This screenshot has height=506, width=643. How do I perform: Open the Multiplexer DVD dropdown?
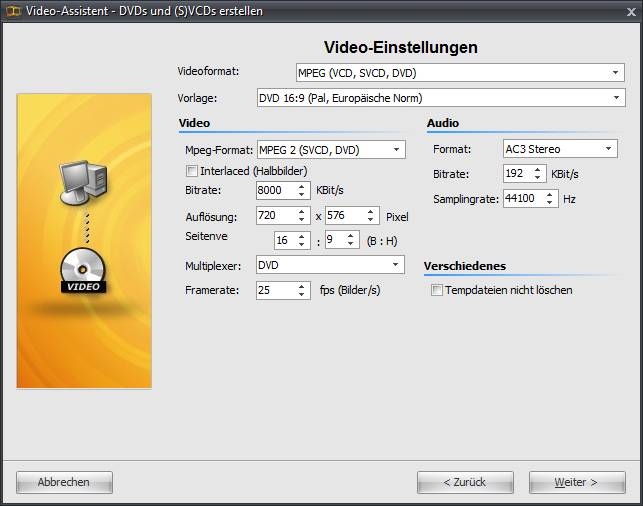(330, 265)
